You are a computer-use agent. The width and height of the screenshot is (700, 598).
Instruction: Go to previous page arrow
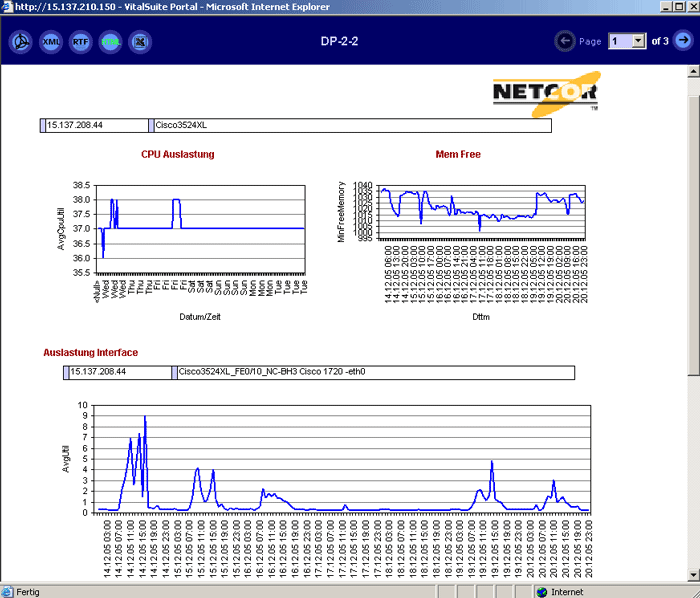point(565,41)
